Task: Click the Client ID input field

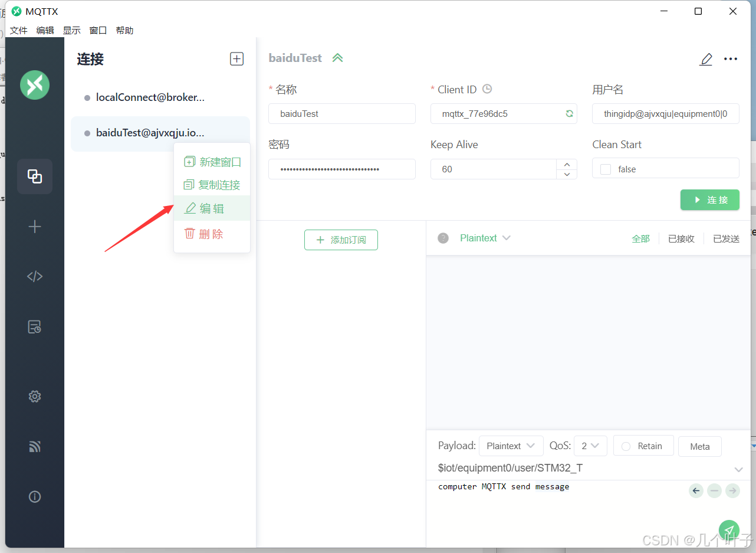Action: pyautogui.click(x=504, y=114)
